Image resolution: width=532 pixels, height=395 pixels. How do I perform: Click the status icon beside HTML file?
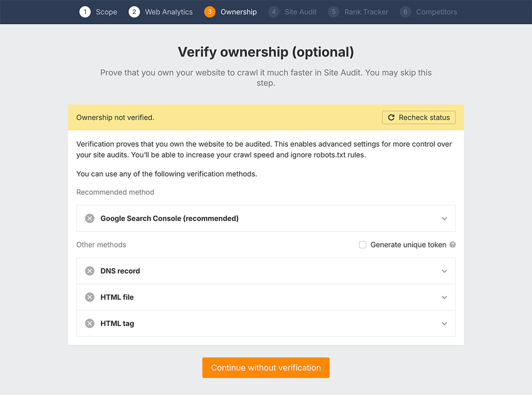(x=89, y=297)
